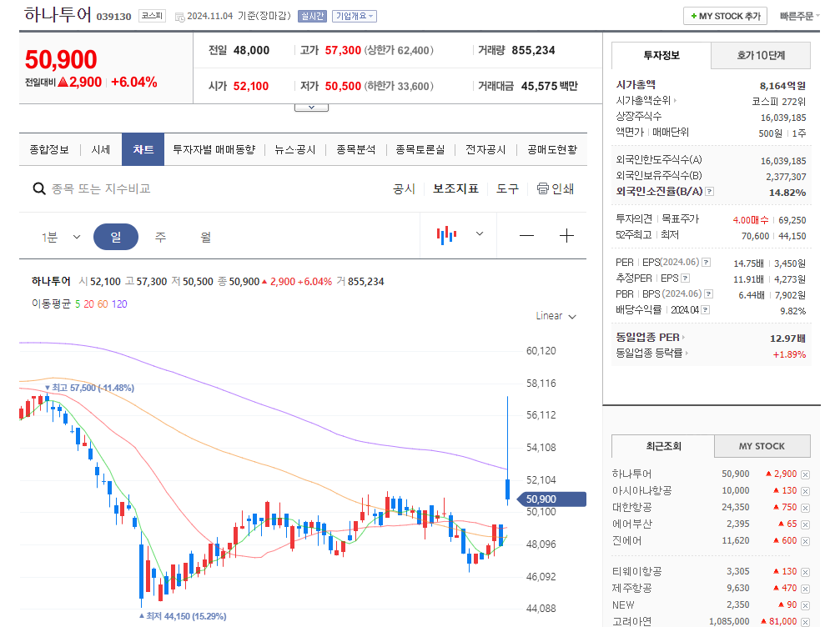Open the MY STOCK tab
This screenshot has height=627, width=840.
click(x=762, y=446)
